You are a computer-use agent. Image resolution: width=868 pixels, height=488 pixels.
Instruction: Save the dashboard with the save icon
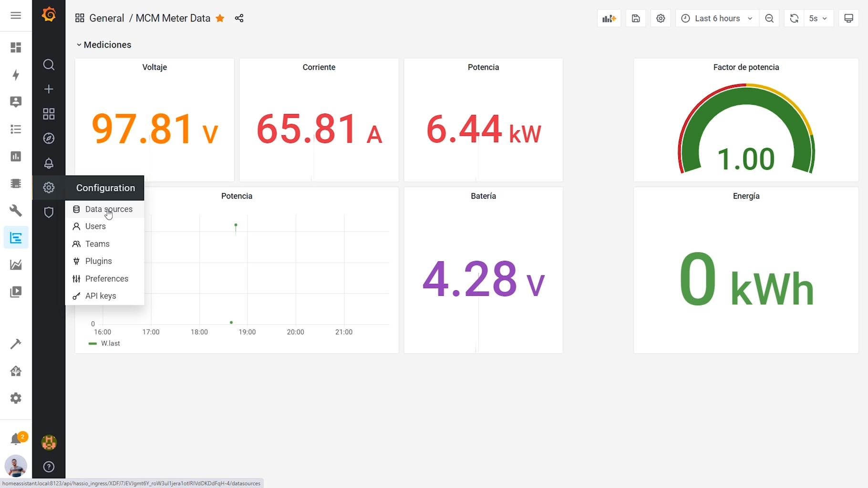(x=635, y=18)
